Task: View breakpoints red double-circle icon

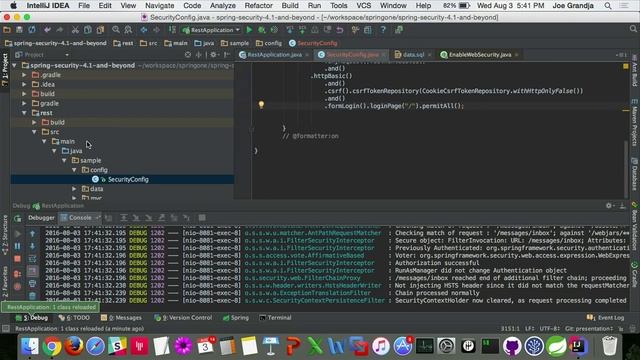Action: click(18, 274)
